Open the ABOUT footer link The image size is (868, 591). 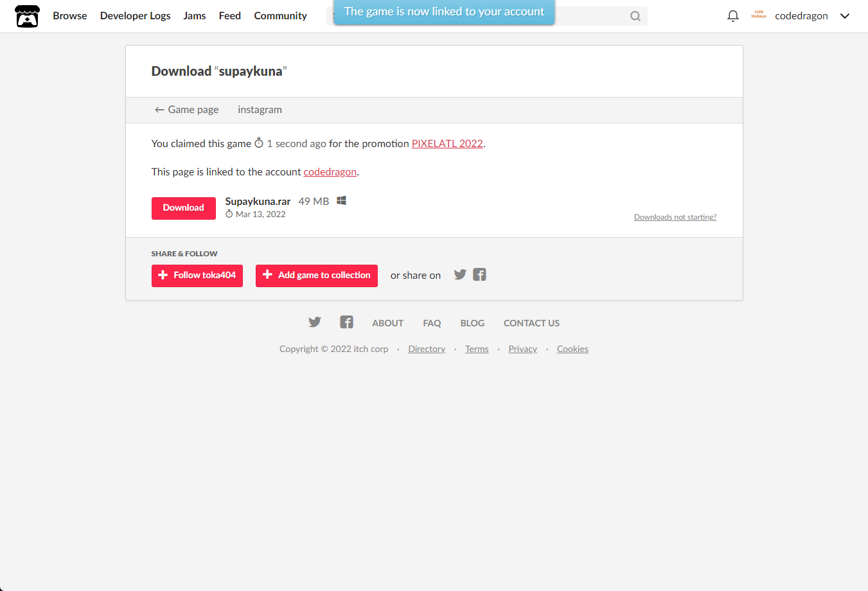click(x=388, y=323)
